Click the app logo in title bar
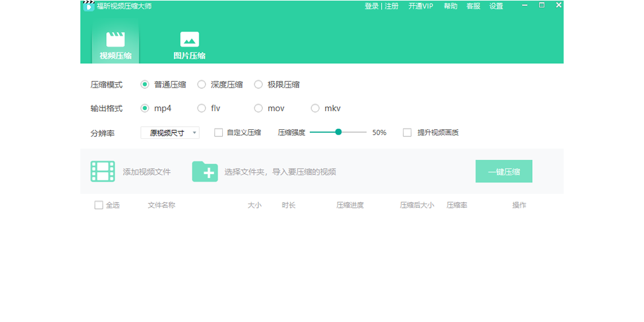 [x=88, y=6]
